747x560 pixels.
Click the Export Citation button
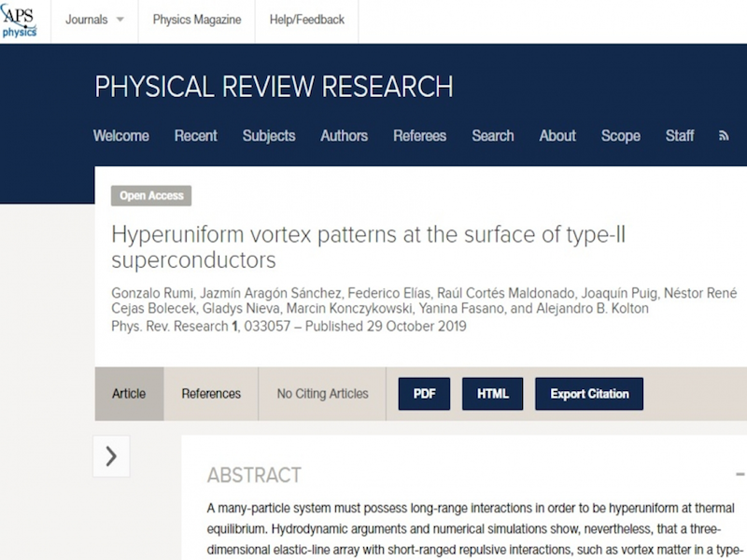[589, 394]
